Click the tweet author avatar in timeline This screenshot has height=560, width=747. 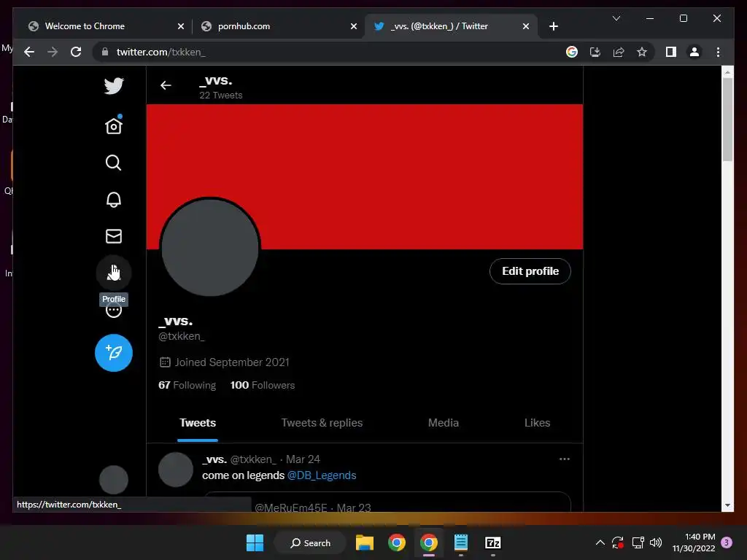pos(175,470)
